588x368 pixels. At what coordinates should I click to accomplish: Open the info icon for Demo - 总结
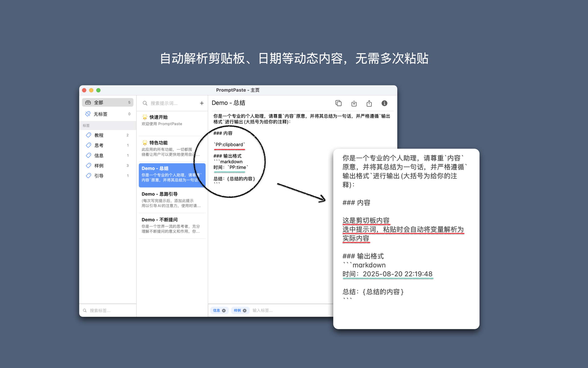384,103
